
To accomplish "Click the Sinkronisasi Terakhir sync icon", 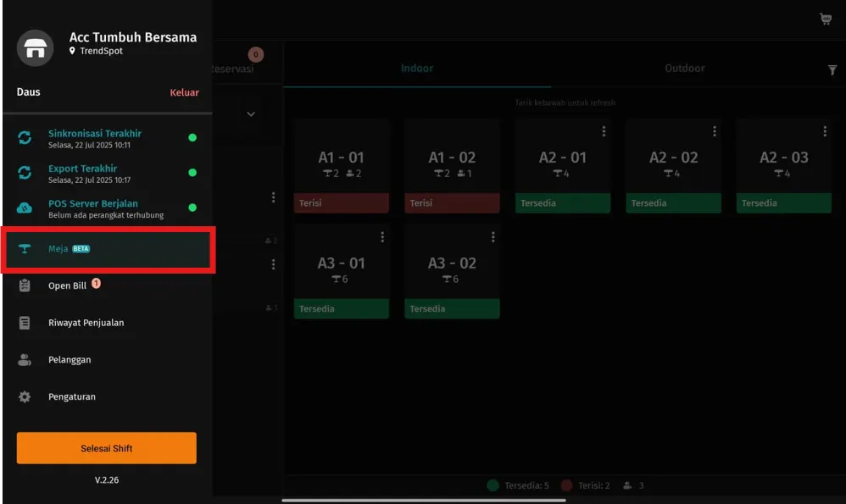I will point(25,138).
